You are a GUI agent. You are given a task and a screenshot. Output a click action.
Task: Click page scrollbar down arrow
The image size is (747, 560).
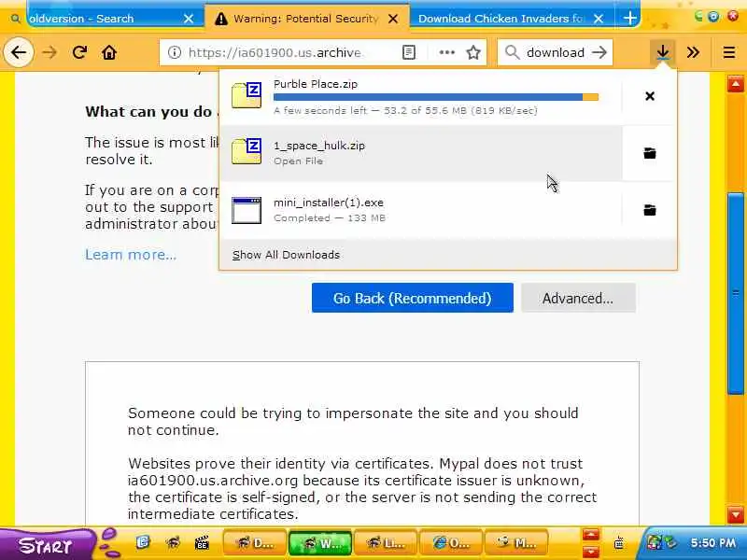click(x=736, y=515)
